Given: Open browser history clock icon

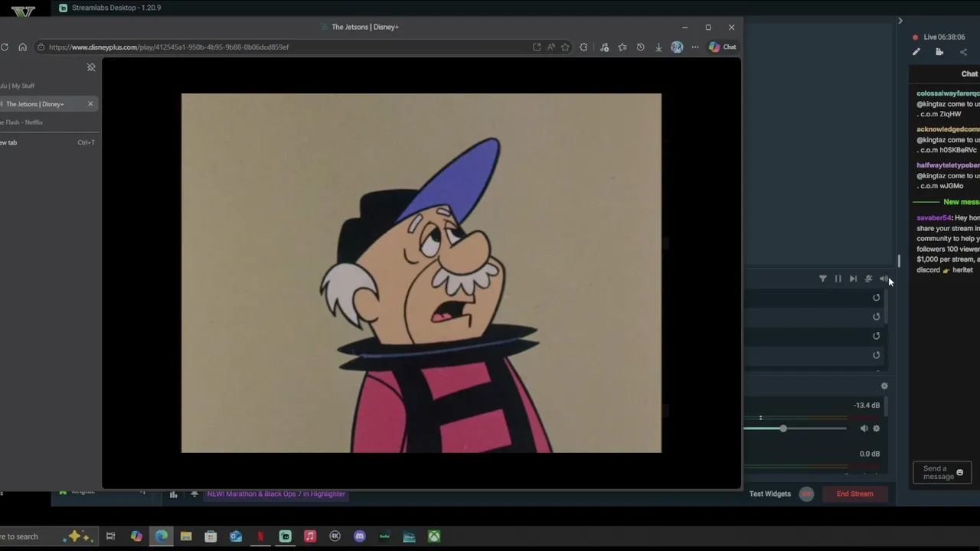Looking at the screenshot, I should tap(640, 47).
